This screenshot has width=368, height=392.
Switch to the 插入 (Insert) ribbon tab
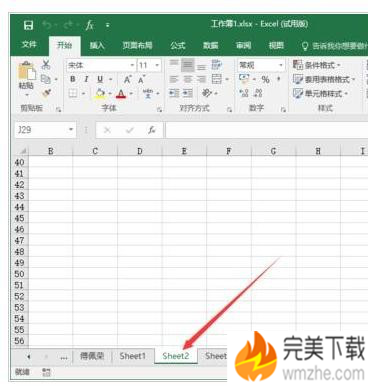coord(97,45)
